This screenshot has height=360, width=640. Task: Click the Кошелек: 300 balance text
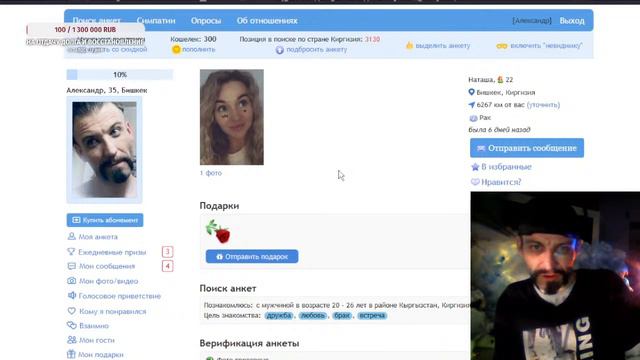[x=193, y=39]
